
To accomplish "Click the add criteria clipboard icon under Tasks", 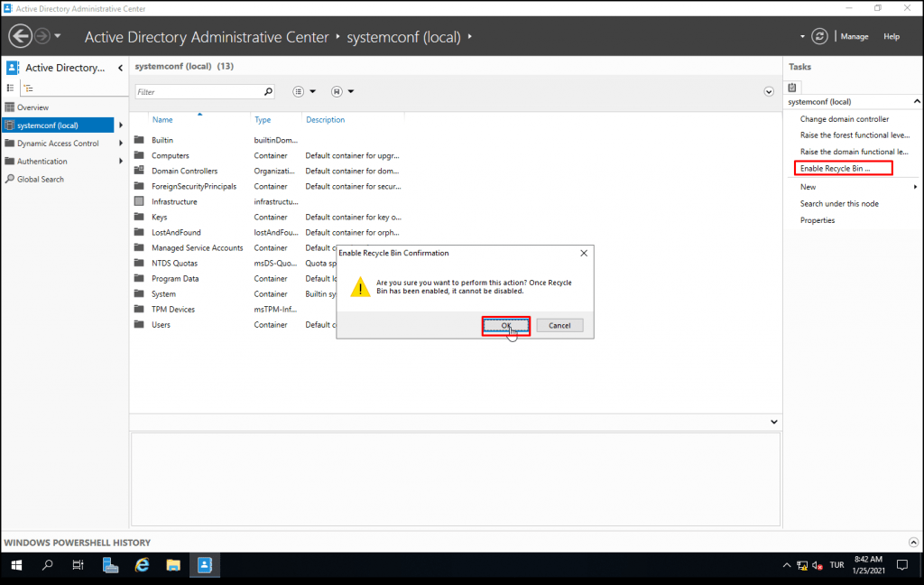I will point(793,87).
